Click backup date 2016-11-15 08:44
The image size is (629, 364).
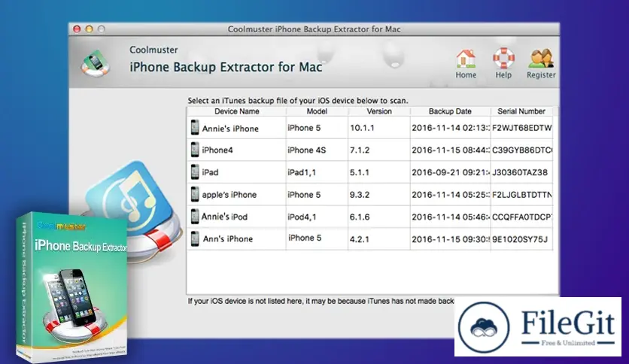pyautogui.click(x=451, y=150)
